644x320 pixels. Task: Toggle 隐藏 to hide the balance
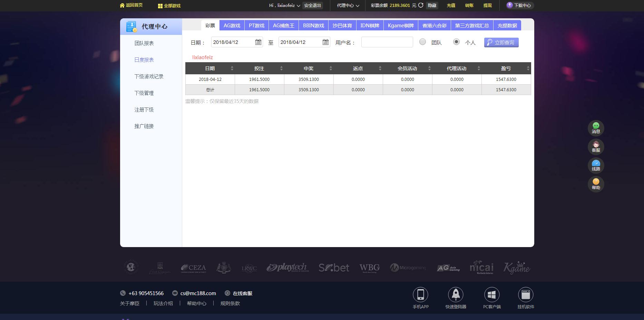point(432,5)
